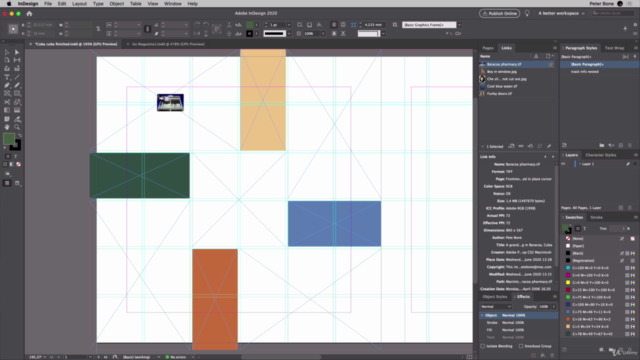Open stroke weight 1 pt dropdown
This screenshot has width=640, height=360.
pyautogui.click(x=289, y=25)
